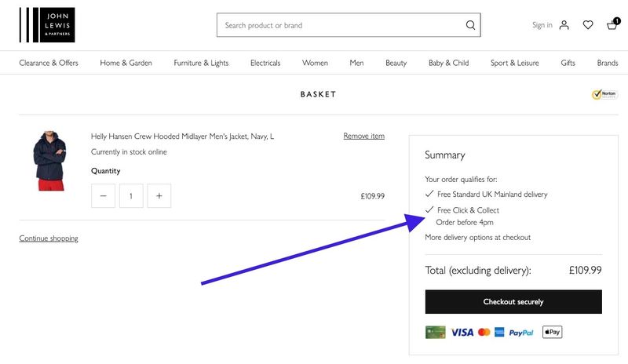The width and height of the screenshot is (628, 364).
Task: Click into the search product field
Action: tap(341, 25)
